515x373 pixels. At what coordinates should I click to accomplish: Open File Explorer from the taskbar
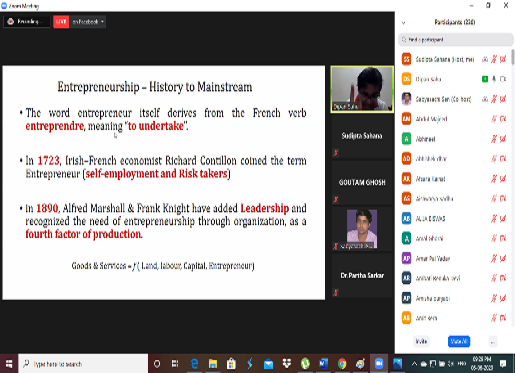pyautogui.click(x=213, y=364)
